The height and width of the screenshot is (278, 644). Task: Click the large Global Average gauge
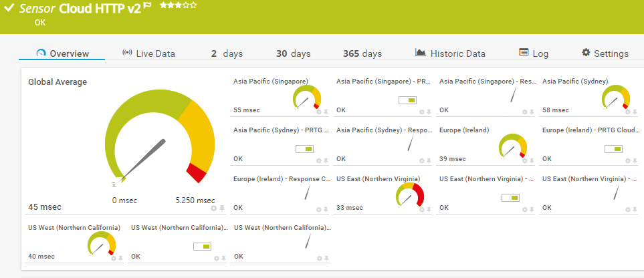(160, 137)
